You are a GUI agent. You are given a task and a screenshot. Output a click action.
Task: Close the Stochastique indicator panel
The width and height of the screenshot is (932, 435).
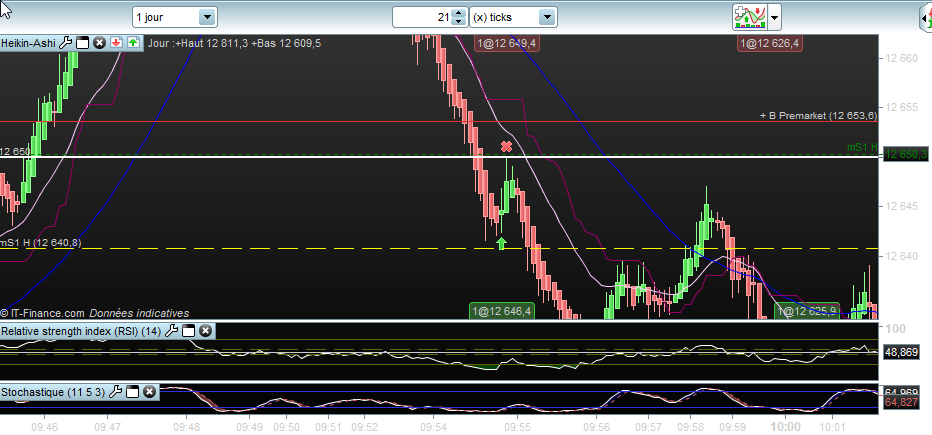point(149,392)
